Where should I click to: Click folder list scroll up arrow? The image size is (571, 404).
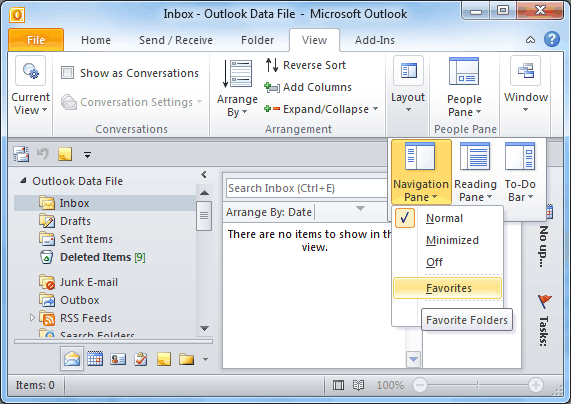(204, 192)
